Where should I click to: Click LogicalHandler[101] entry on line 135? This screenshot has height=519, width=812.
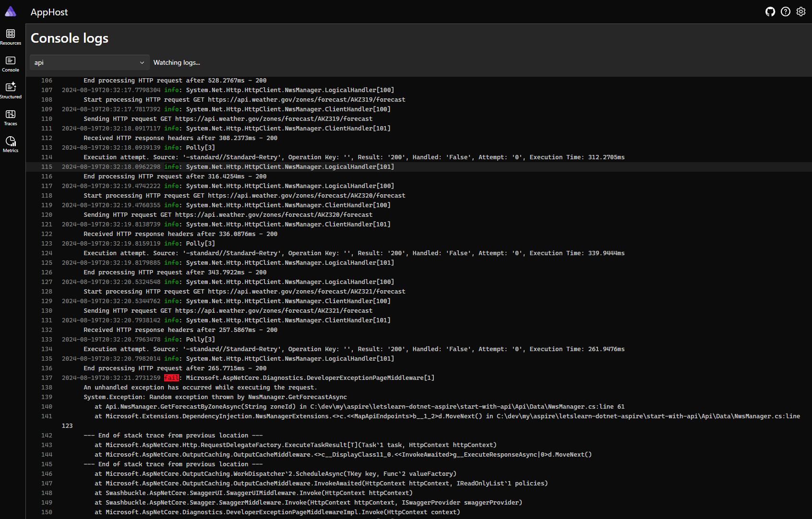pyautogui.click(x=290, y=359)
